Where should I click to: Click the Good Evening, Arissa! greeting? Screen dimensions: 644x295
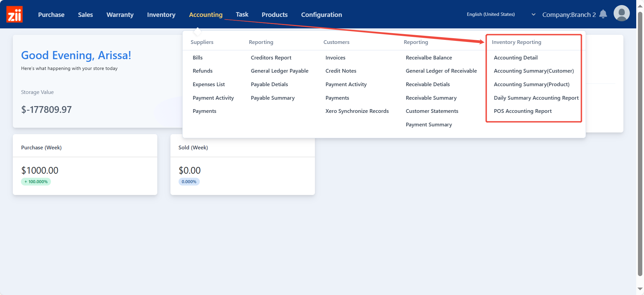[x=76, y=55]
